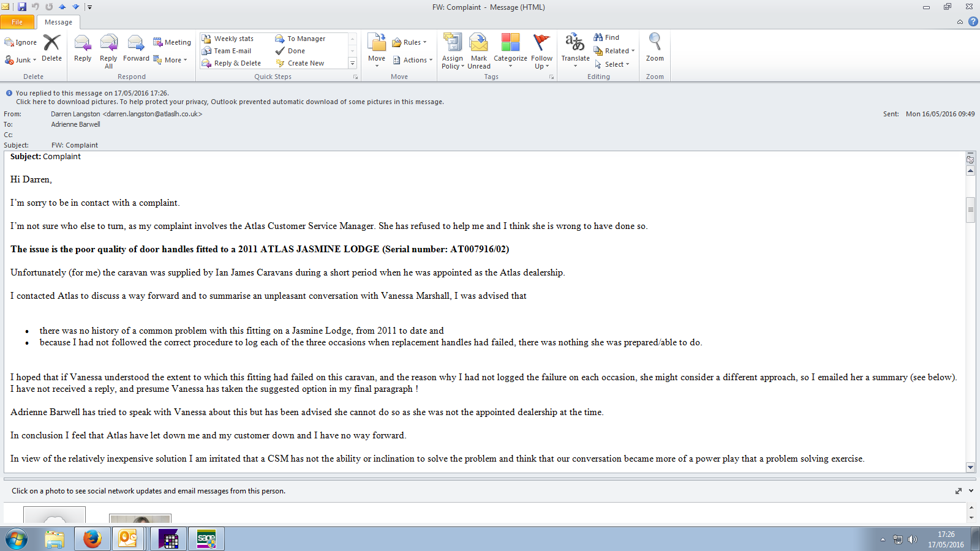Click the message body scrollbar thumb
Screen dimensions: 980x551
coord(970,210)
